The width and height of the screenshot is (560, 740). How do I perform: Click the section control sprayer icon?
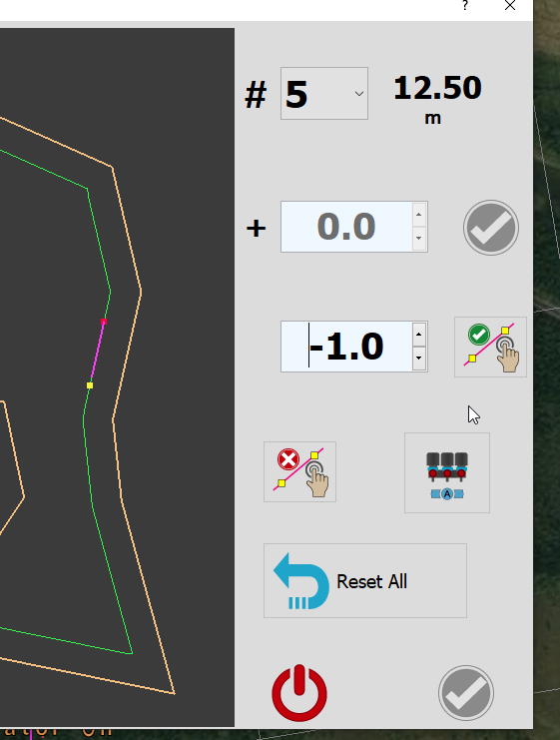pyautogui.click(x=447, y=472)
